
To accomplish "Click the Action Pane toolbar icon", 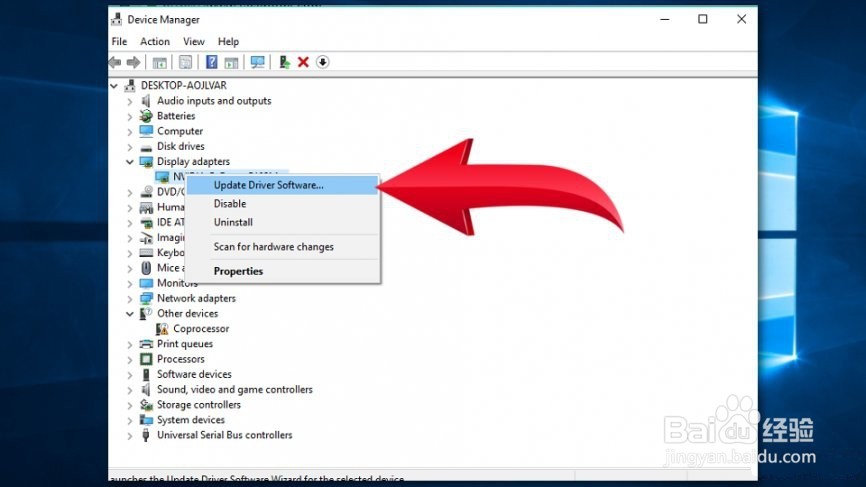I will point(231,62).
